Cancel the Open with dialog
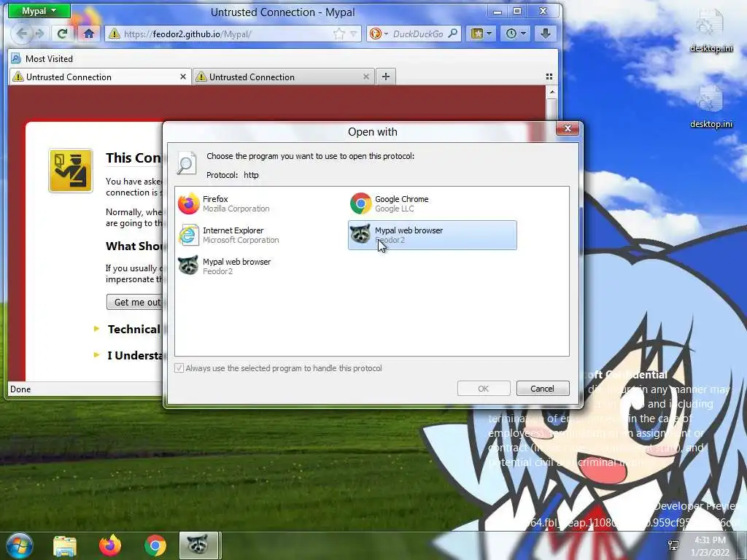Viewport: 747px width, 560px height. [x=543, y=389]
